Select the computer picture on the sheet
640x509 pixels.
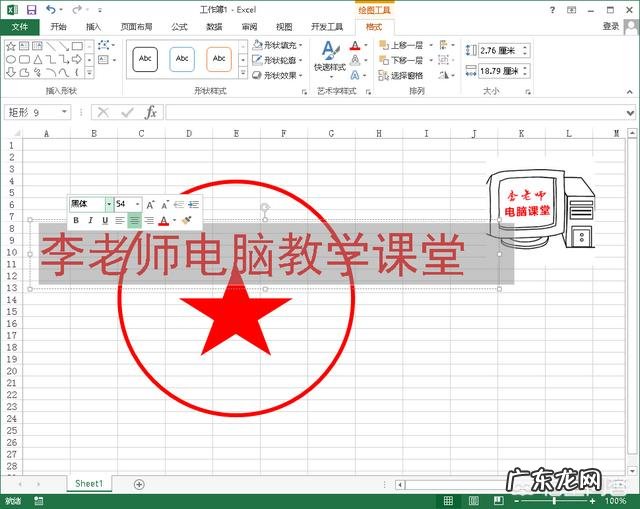(541, 209)
